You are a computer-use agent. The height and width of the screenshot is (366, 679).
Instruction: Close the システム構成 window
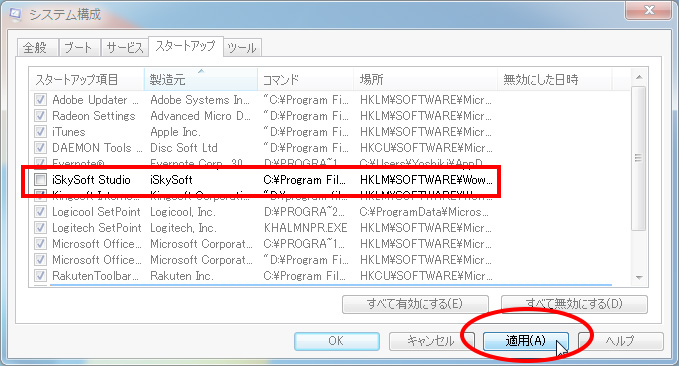pyautogui.click(x=649, y=10)
